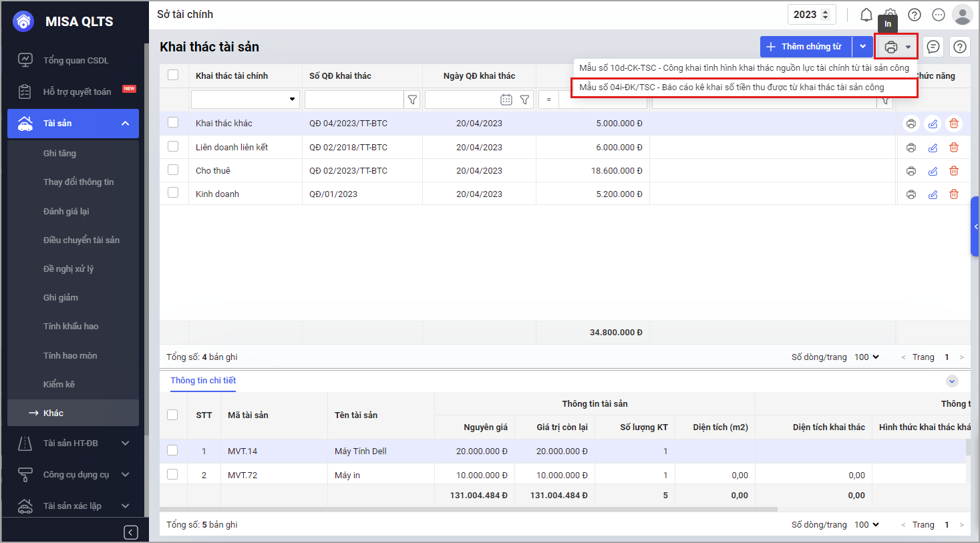The image size is (980, 543).
Task: Delete the Khai thác khác row
Action: pos(954,124)
